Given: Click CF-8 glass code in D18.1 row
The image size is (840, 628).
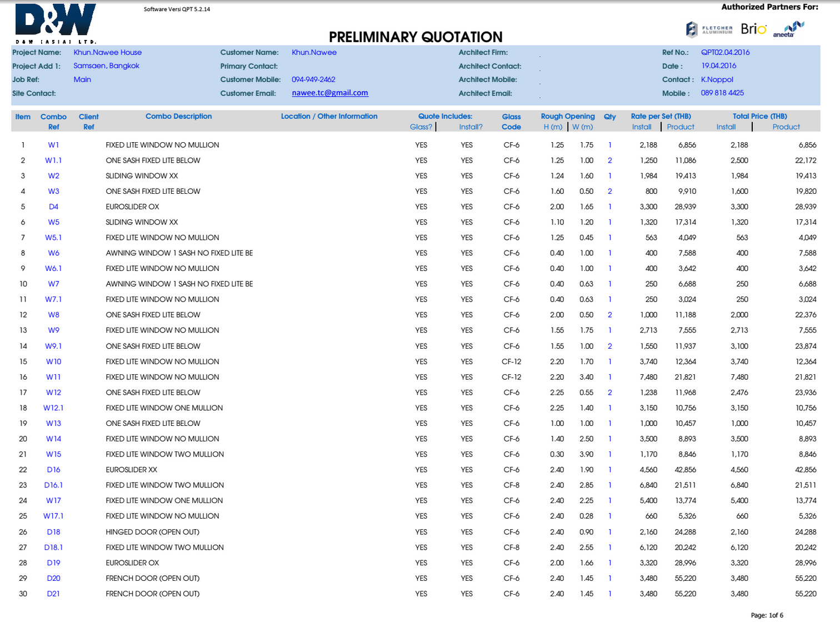Looking at the screenshot, I should (511, 547).
